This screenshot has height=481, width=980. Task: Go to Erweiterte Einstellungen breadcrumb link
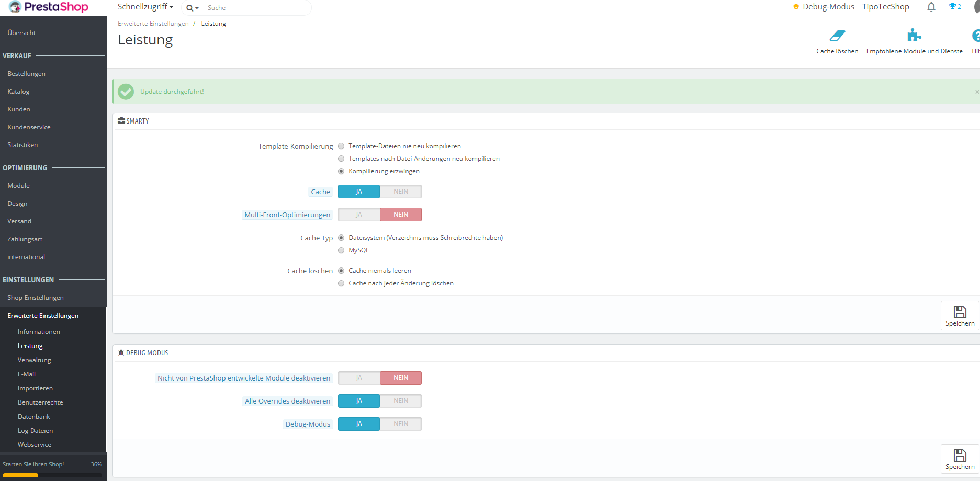(x=153, y=24)
